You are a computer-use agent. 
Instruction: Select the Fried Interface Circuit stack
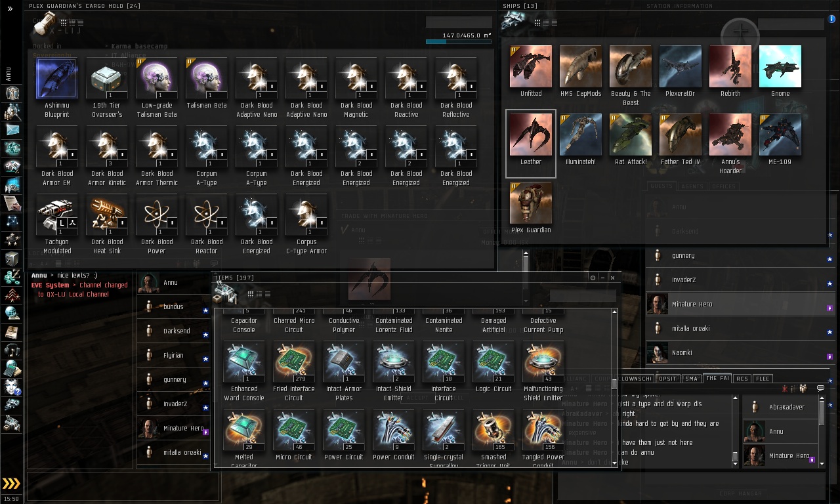(294, 362)
